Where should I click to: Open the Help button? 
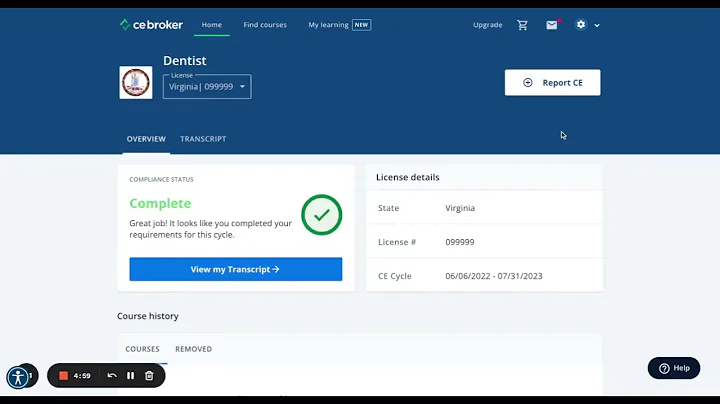(x=674, y=368)
